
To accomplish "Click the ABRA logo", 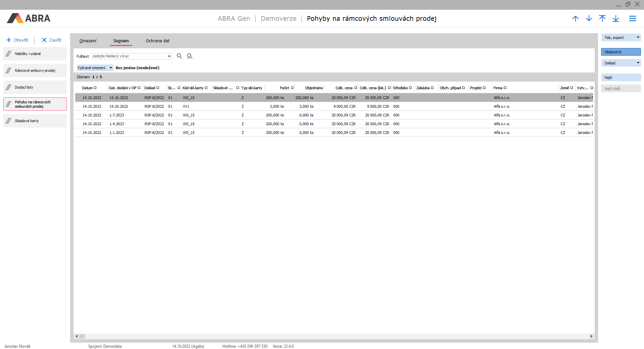I will (x=29, y=18).
